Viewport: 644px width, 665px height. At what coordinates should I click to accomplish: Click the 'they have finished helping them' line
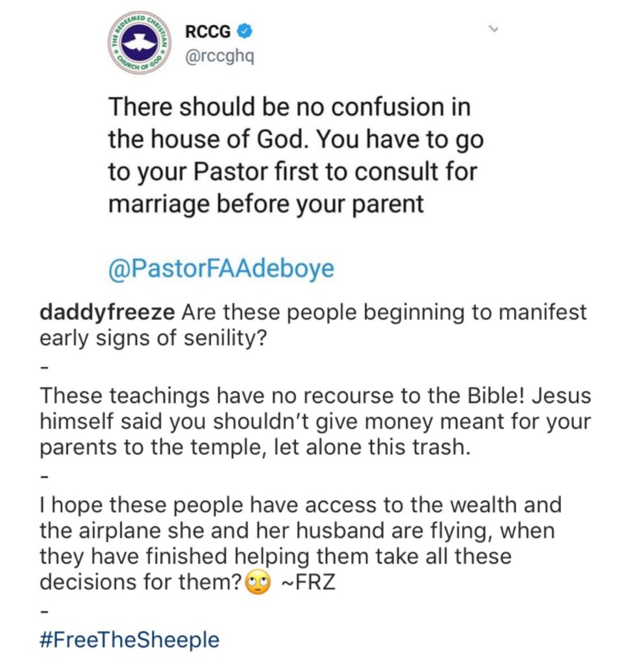pyautogui.click(x=275, y=557)
